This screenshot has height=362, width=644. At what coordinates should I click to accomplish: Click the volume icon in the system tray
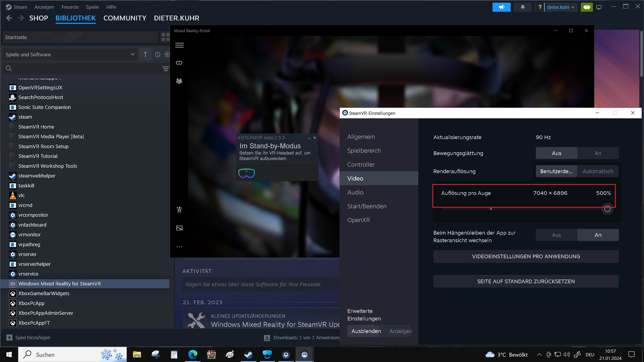567,354
